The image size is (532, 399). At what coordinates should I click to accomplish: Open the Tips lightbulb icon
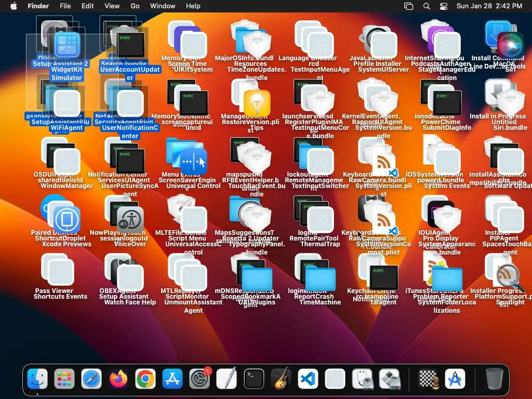pos(257,103)
